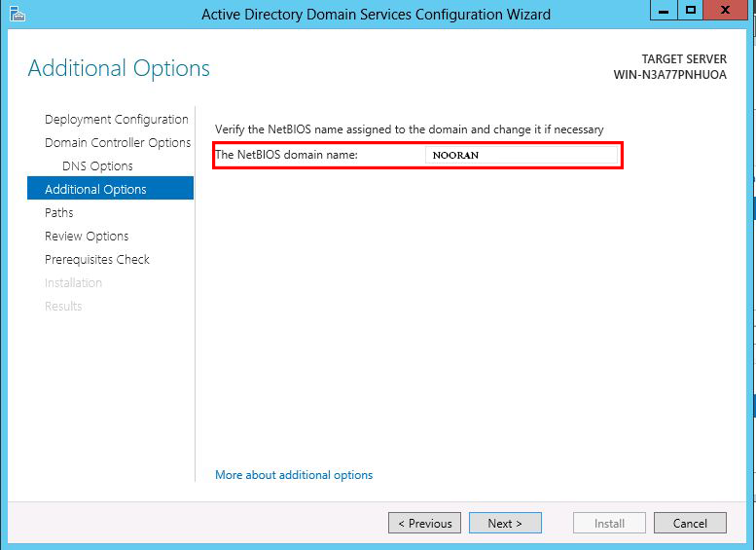This screenshot has width=756, height=550.
Task: Open Domain Controller Options step
Action: tap(118, 143)
